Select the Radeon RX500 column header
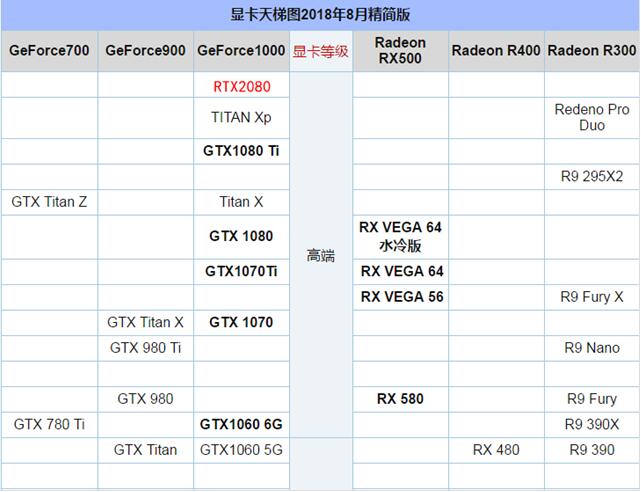641x492 pixels. click(x=400, y=50)
